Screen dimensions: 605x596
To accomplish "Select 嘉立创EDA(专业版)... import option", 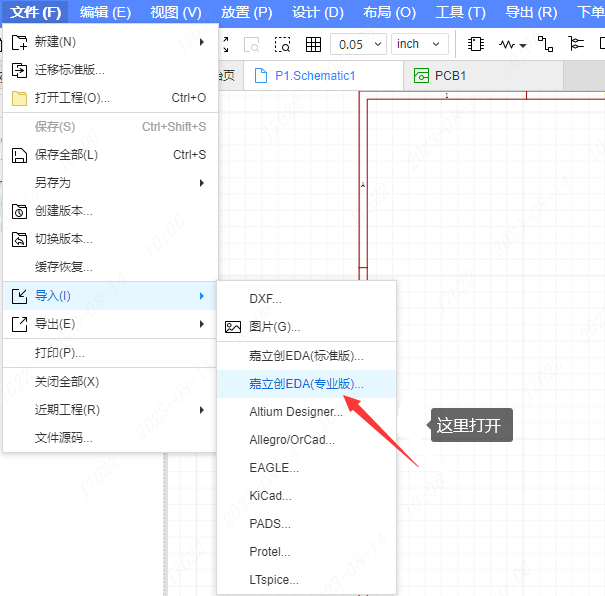I will pyautogui.click(x=307, y=384).
